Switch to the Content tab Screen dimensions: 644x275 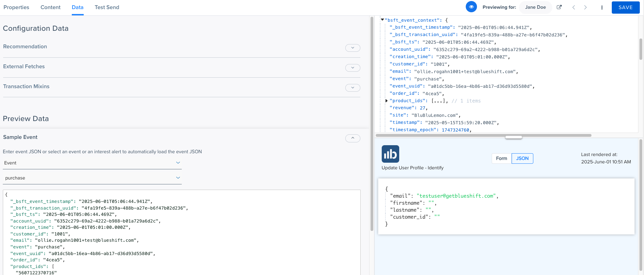coord(50,7)
